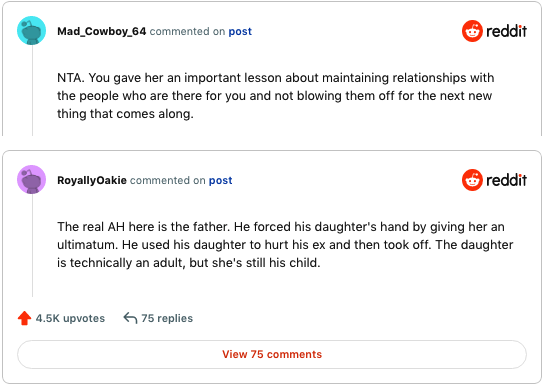Collapse thread line under RoyallyOakie's avatar
The height and width of the screenshot is (385, 545).
click(x=32, y=246)
